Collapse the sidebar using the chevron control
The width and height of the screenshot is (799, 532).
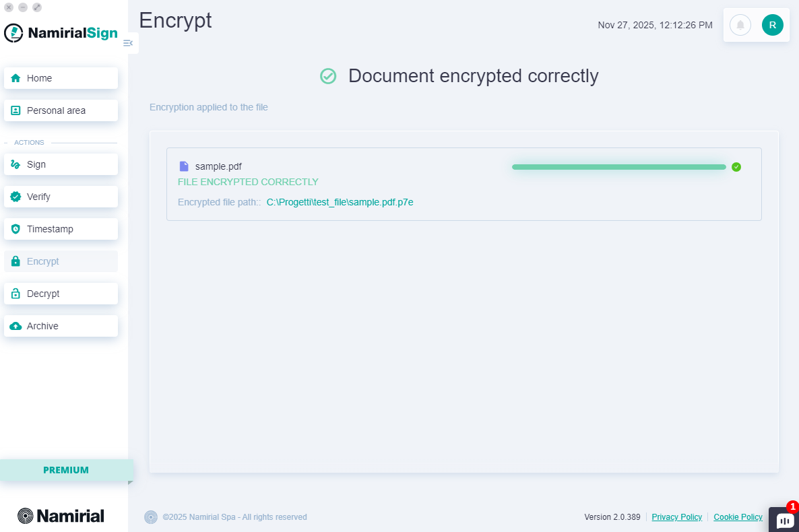point(128,42)
